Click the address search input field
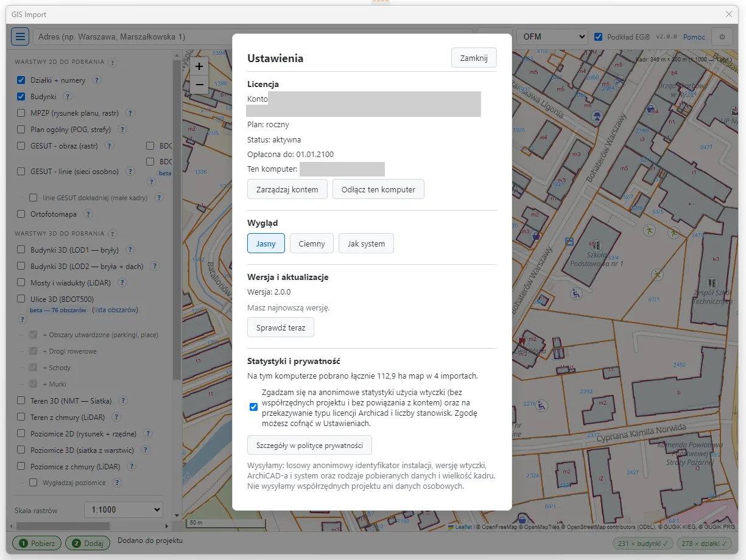The height and width of the screenshot is (560, 746). 253,37
